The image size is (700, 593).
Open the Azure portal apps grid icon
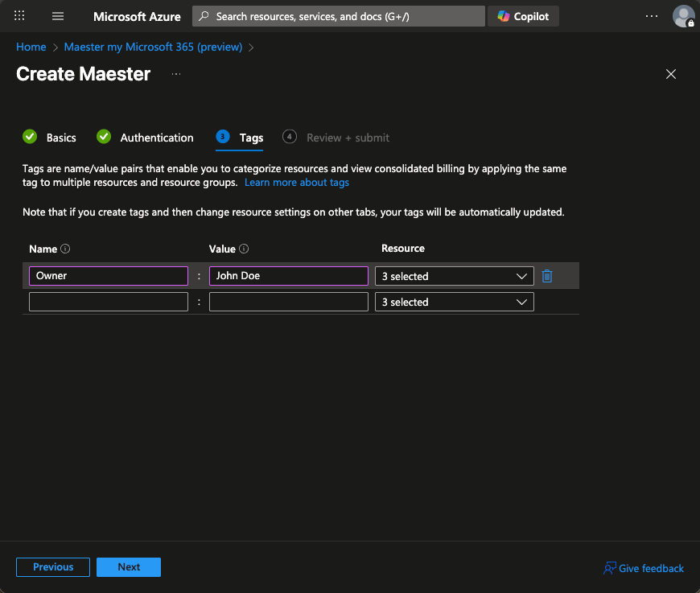20,16
